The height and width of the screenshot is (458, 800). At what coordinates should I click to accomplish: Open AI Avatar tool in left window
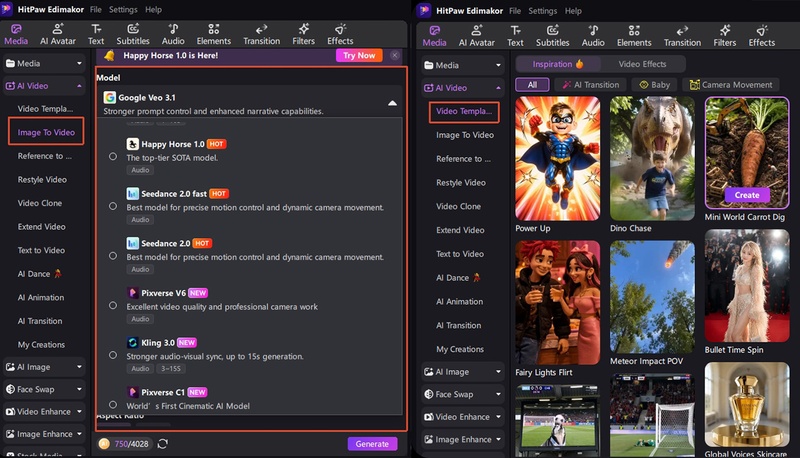click(x=58, y=34)
